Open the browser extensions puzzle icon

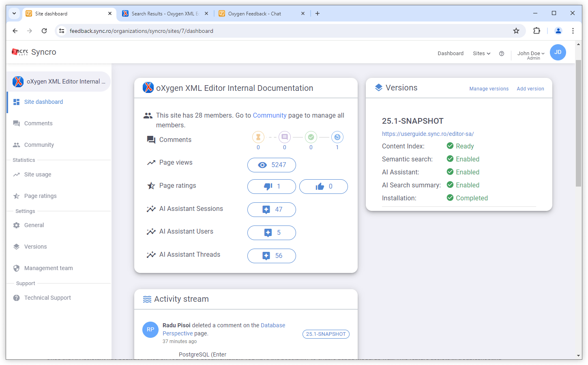pyautogui.click(x=536, y=31)
